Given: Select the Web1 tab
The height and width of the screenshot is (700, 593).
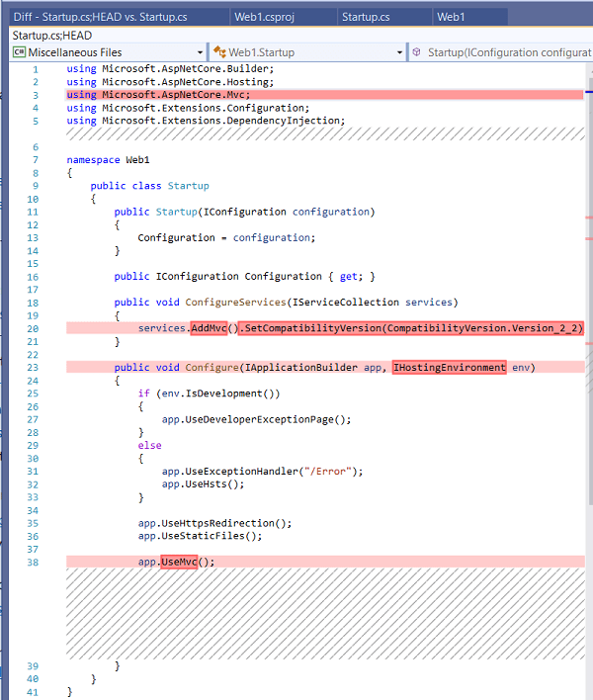Looking at the screenshot, I should [x=451, y=17].
